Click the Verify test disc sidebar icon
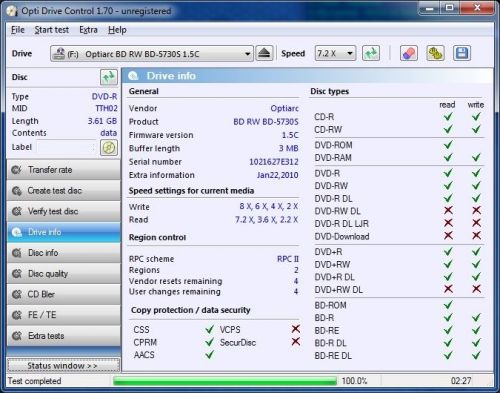 pos(16,211)
